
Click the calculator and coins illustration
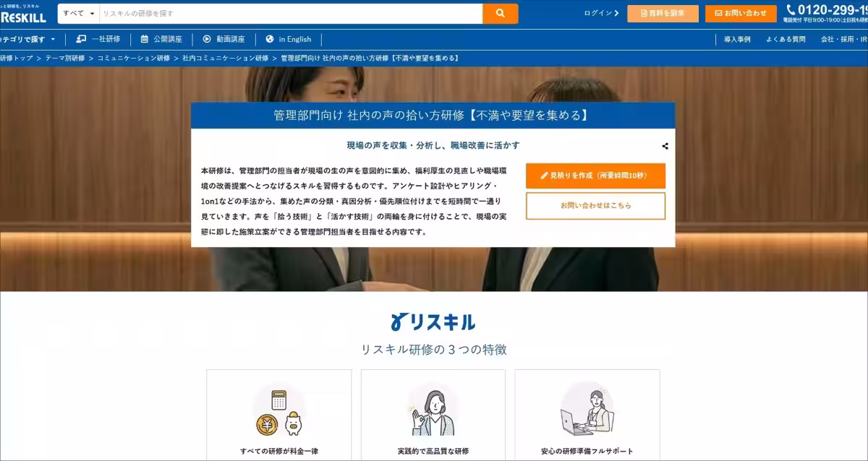278,413
